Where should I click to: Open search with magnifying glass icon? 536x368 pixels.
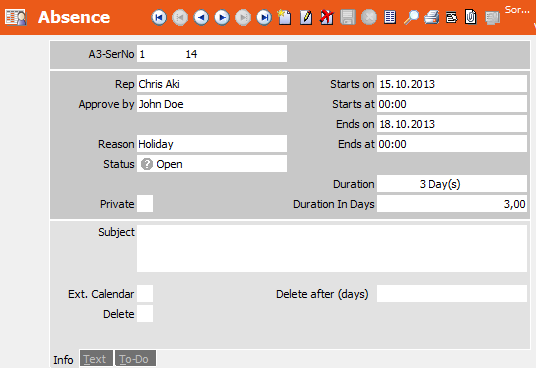click(x=411, y=17)
